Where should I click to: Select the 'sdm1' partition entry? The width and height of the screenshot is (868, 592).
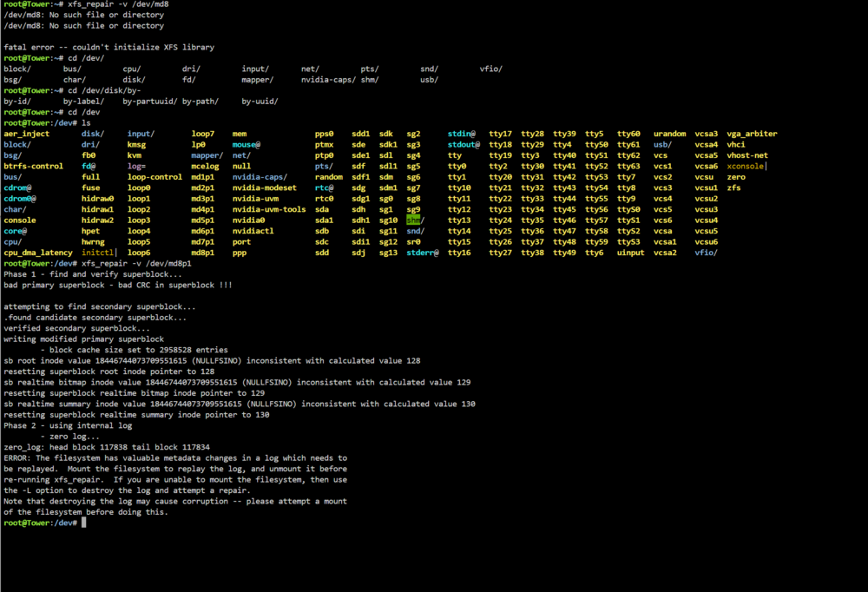point(388,187)
